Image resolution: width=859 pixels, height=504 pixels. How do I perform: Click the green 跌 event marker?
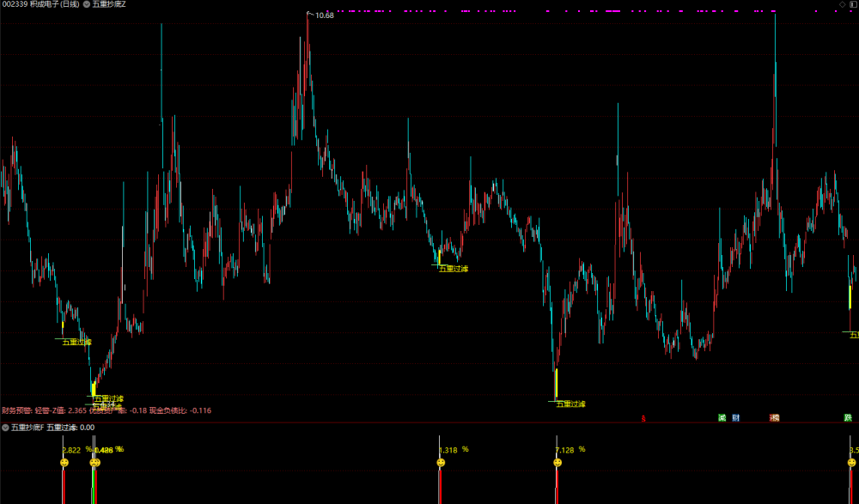pyautogui.click(x=848, y=418)
